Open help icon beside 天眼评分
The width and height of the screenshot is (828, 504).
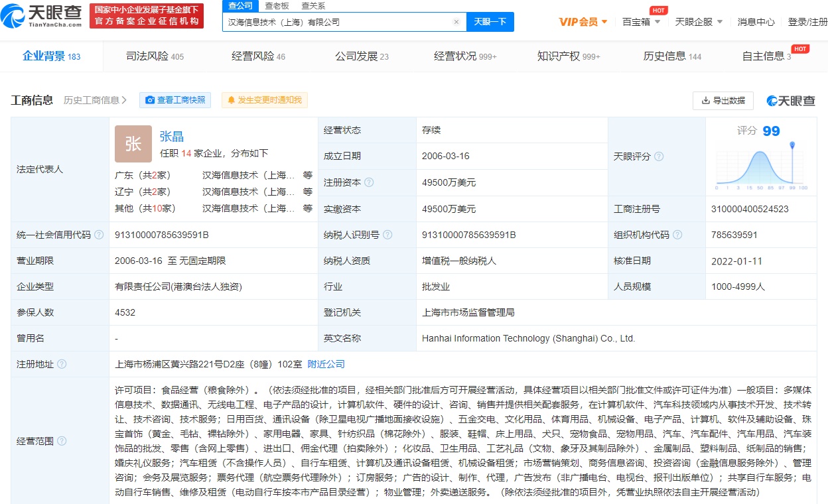tap(659, 157)
